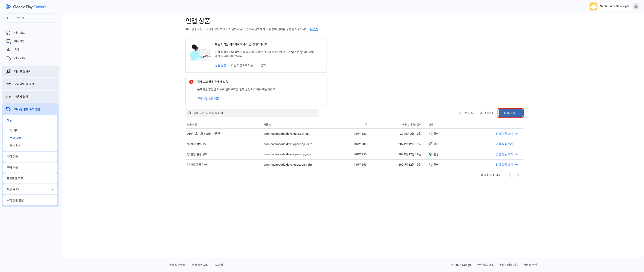Open 게시 개요 publishing overview icon
Viewport: 644px width, 272px height.
click(x=8, y=58)
